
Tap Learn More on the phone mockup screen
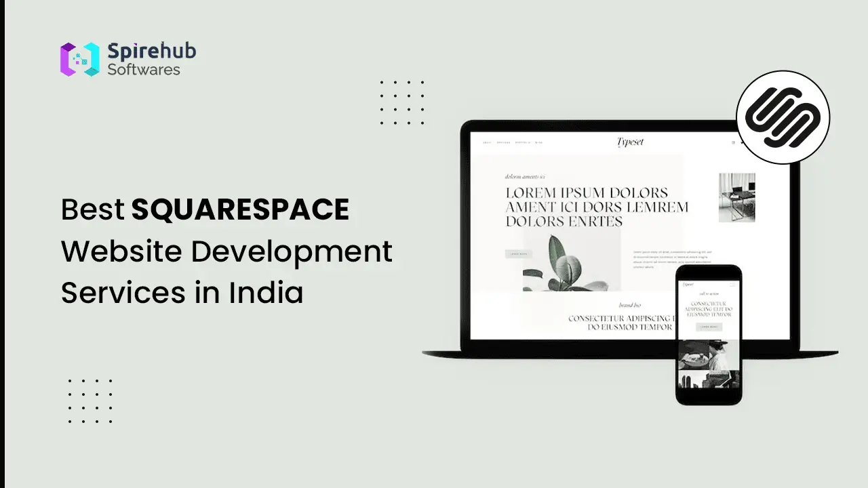[709, 327]
